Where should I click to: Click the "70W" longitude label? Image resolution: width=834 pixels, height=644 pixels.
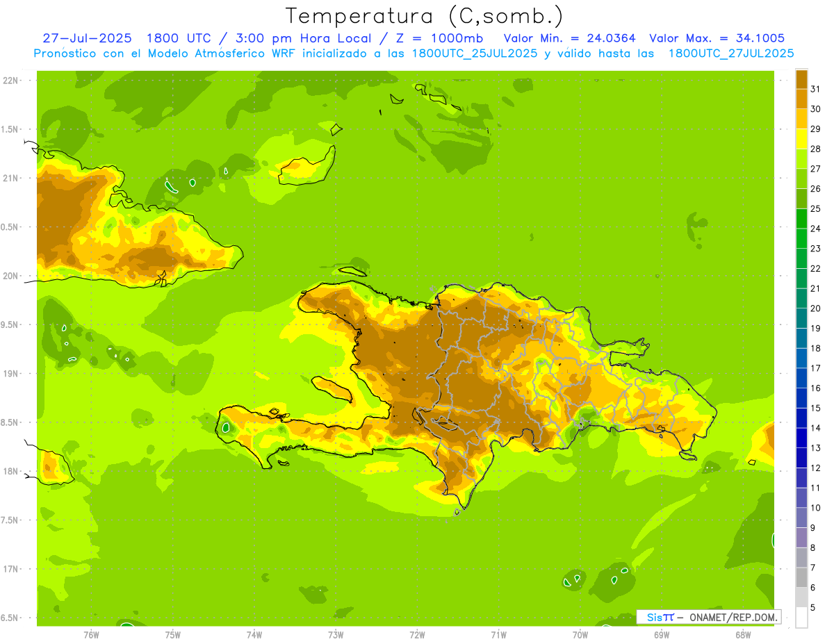coord(580,634)
